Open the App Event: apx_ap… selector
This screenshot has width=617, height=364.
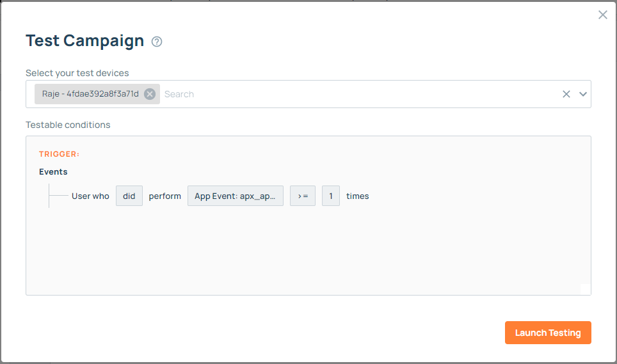point(235,196)
